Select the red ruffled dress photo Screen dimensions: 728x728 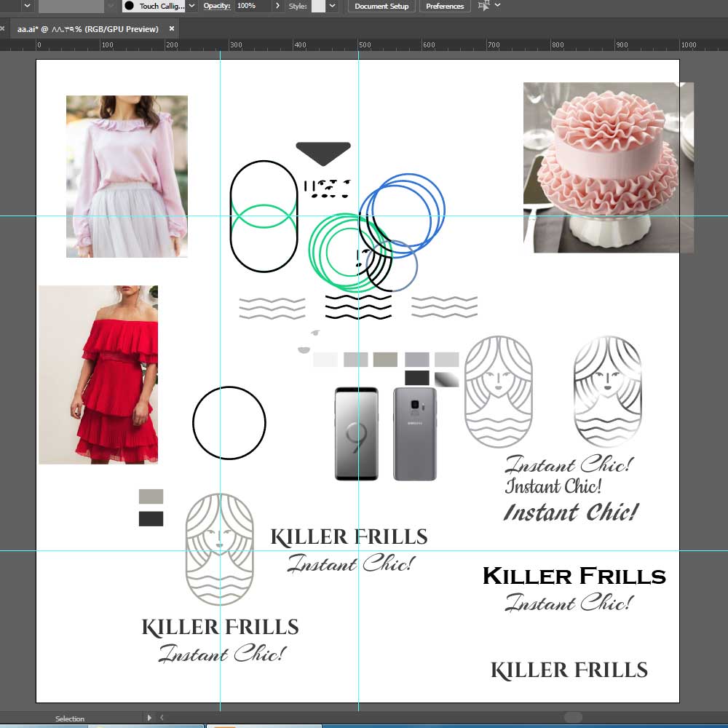click(98, 375)
